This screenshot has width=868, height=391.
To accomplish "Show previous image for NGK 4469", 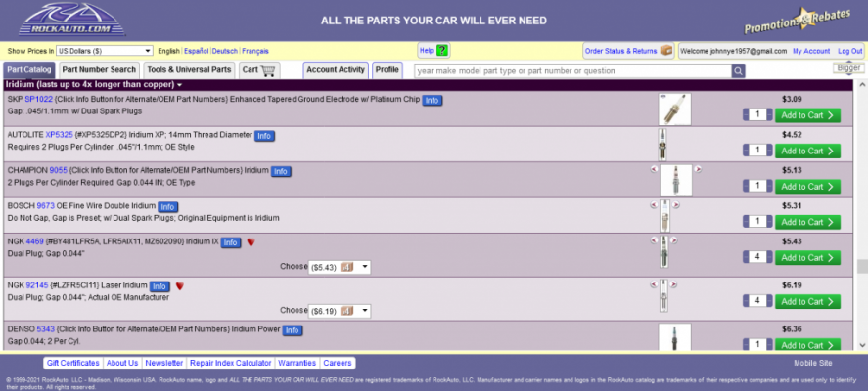I will tap(654, 240).
